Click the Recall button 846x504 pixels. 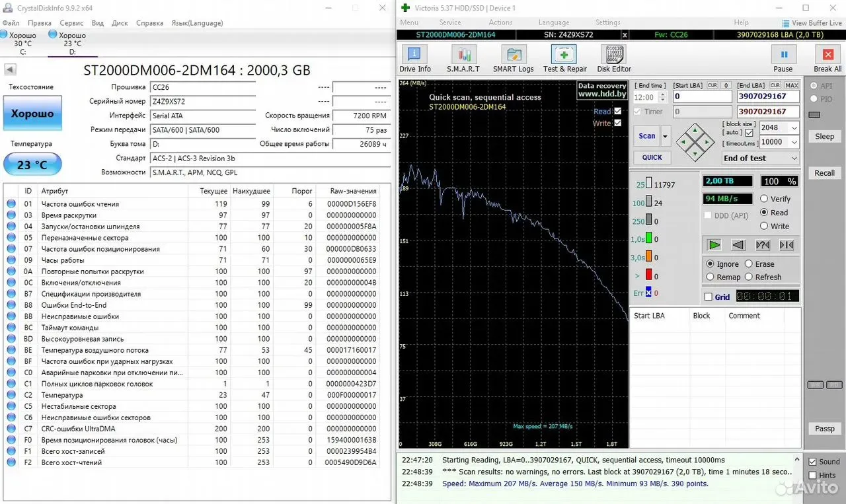(824, 173)
